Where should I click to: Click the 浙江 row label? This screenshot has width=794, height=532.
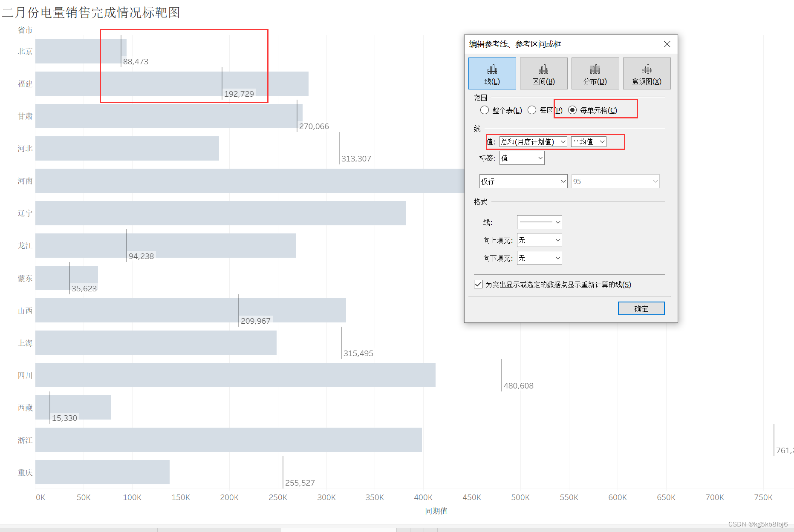click(x=25, y=440)
